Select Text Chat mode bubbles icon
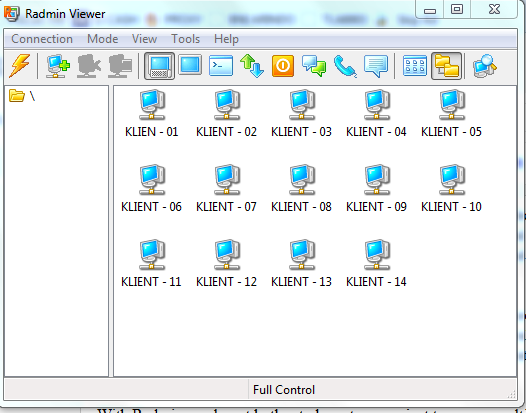This screenshot has height=413, width=526. (x=314, y=66)
